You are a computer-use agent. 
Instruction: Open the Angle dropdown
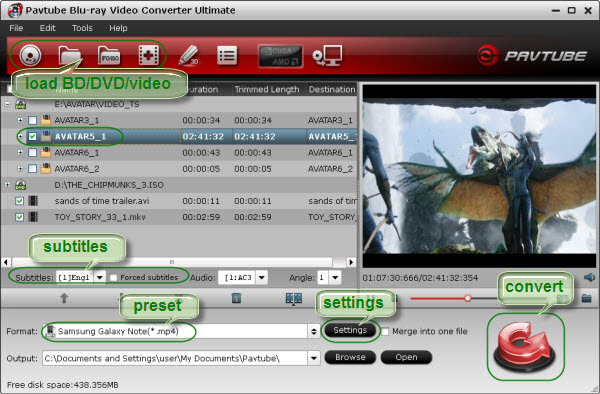pos(335,277)
